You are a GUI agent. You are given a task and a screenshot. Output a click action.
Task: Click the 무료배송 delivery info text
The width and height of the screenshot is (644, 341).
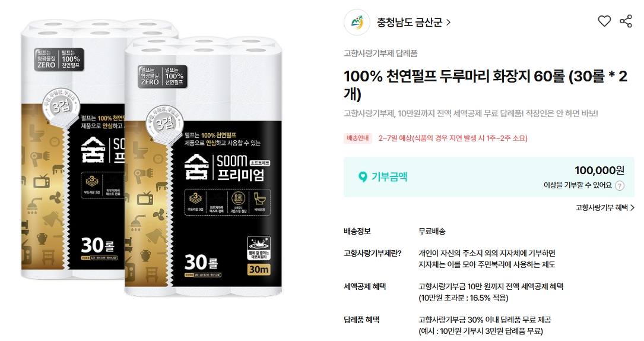click(432, 231)
